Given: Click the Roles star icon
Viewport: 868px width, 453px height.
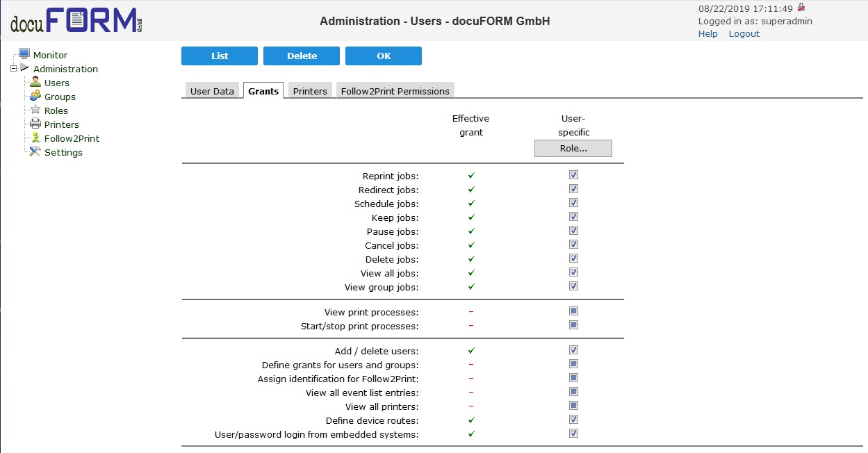Looking at the screenshot, I should tap(35, 110).
